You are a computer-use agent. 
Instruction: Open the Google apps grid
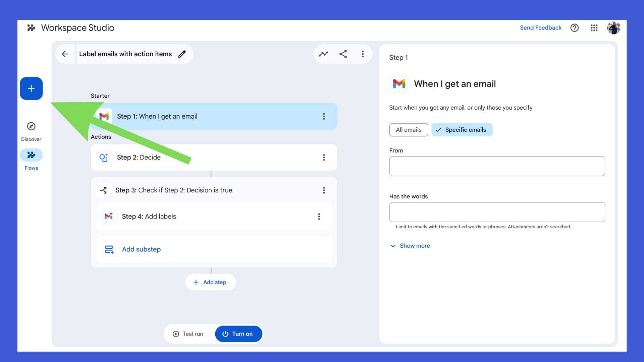click(x=594, y=28)
